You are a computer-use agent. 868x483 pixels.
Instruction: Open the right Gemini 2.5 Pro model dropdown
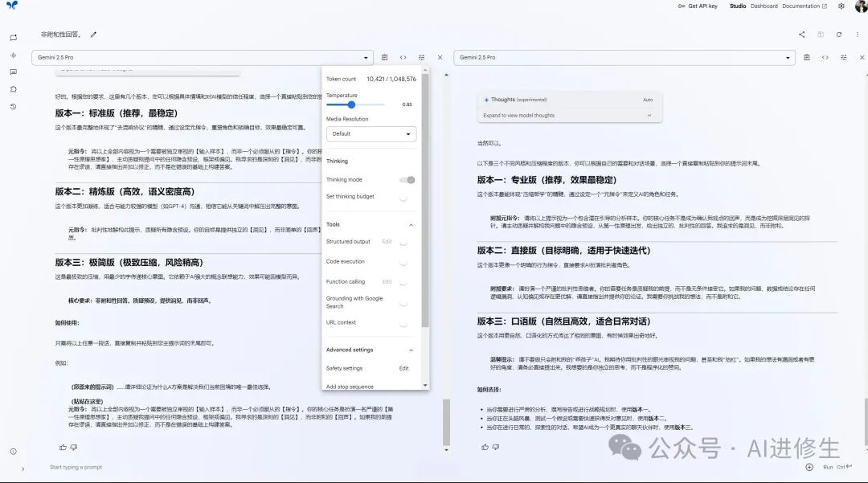coord(624,58)
